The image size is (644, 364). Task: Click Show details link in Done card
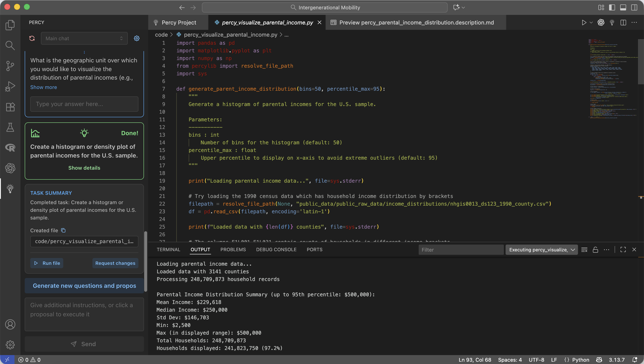click(84, 168)
